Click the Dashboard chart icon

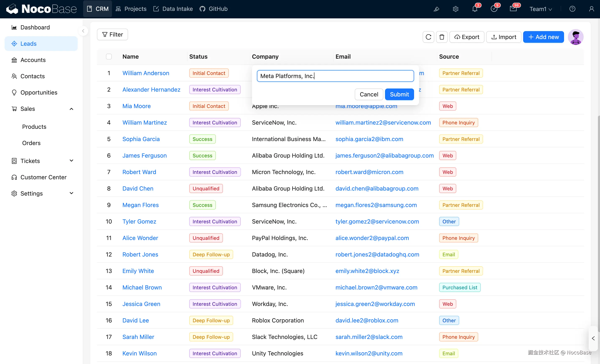click(14, 27)
